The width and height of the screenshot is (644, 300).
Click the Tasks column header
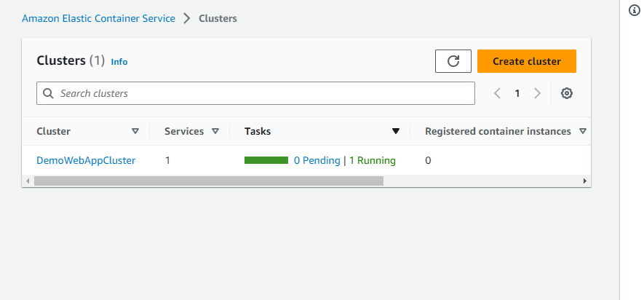pyautogui.click(x=258, y=132)
